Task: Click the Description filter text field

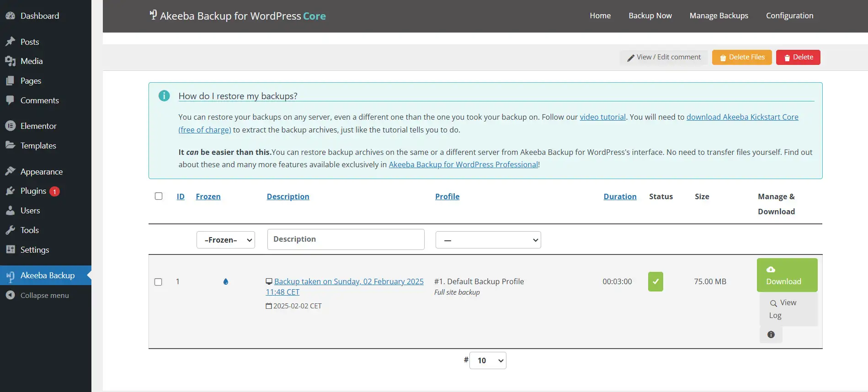Action: click(x=346, y=239)
